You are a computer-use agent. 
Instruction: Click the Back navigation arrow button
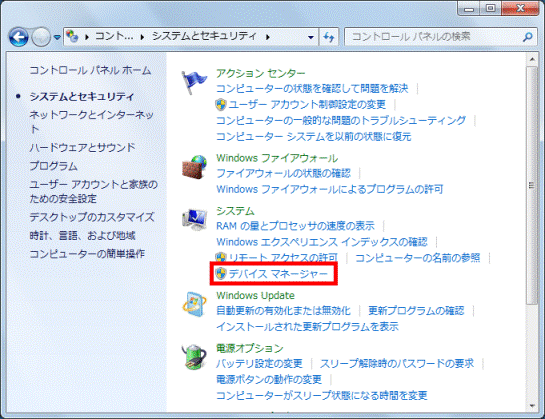click(18, 37)
